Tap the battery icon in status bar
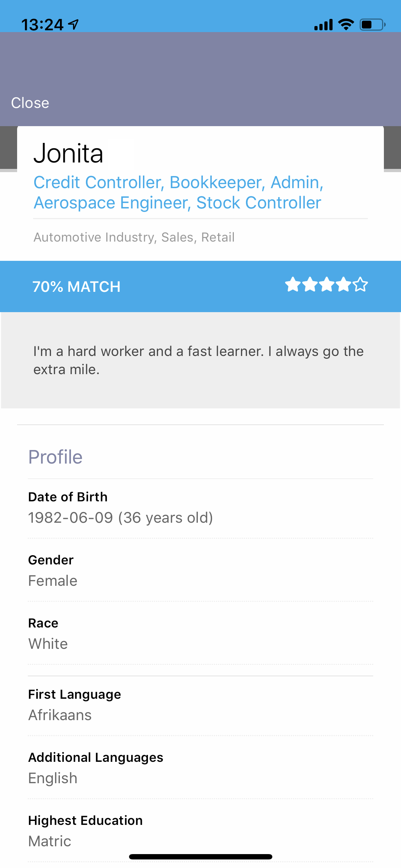The height and width of the screenshot is (868, 401). click(x=372, y=25)
